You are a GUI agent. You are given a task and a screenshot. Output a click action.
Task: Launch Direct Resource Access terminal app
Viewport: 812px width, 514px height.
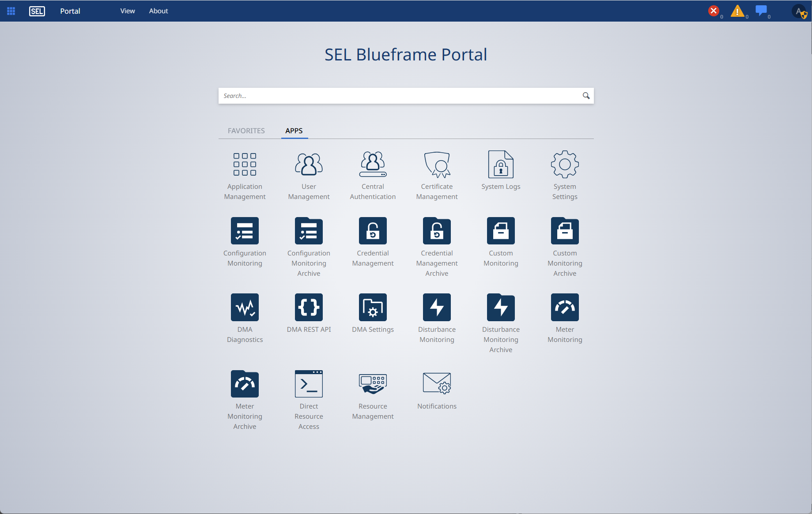tap(309, 384)
